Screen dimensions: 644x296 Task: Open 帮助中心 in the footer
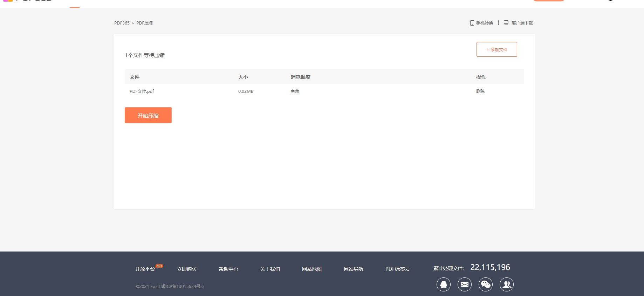pos(228,269)
